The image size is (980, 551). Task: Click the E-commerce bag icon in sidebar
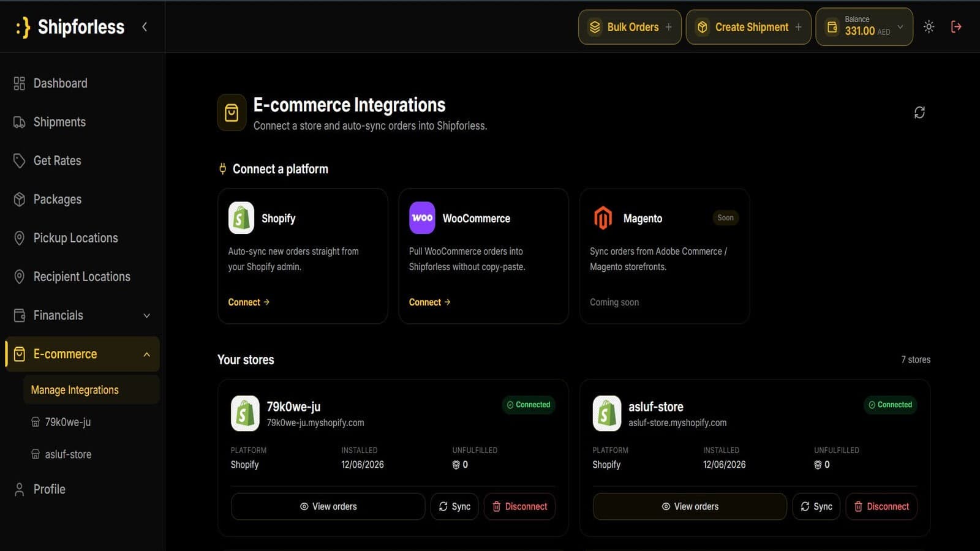(x=20, y=354)
